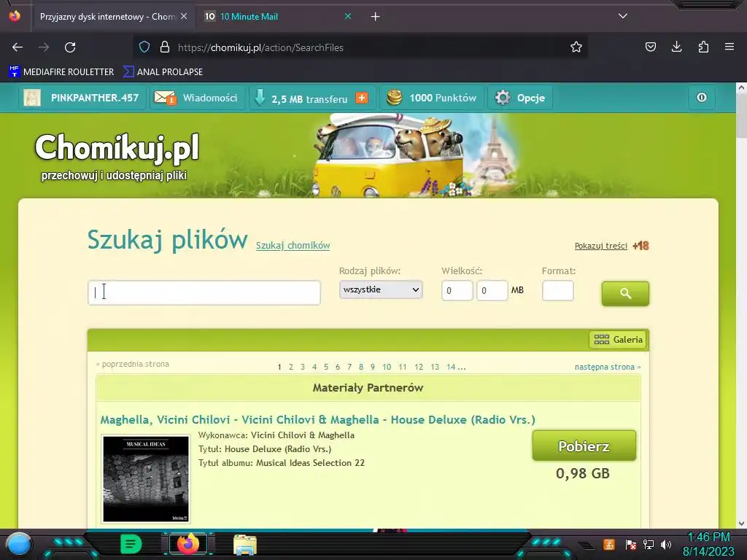Go to results page 10
The height and width of the screenshot is (560, 747).
coord(387,367)
